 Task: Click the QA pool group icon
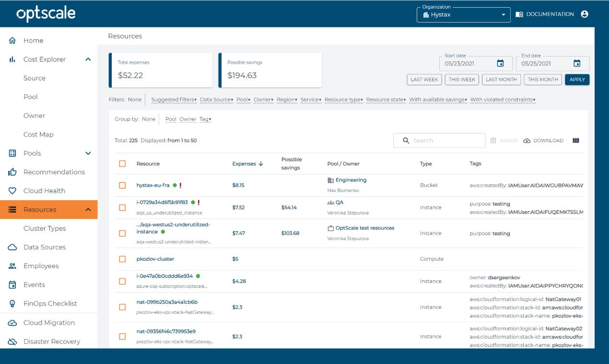(x=330, y=203)
